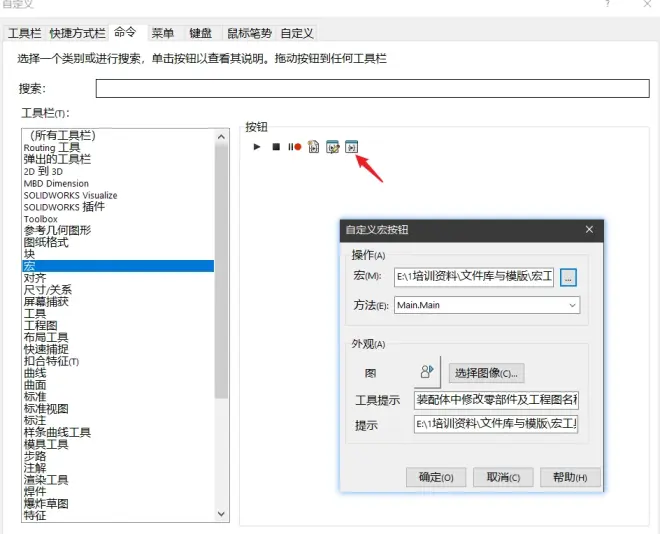Close the 自定义宏按钮 dialog
660x534 pixels.
589,230
